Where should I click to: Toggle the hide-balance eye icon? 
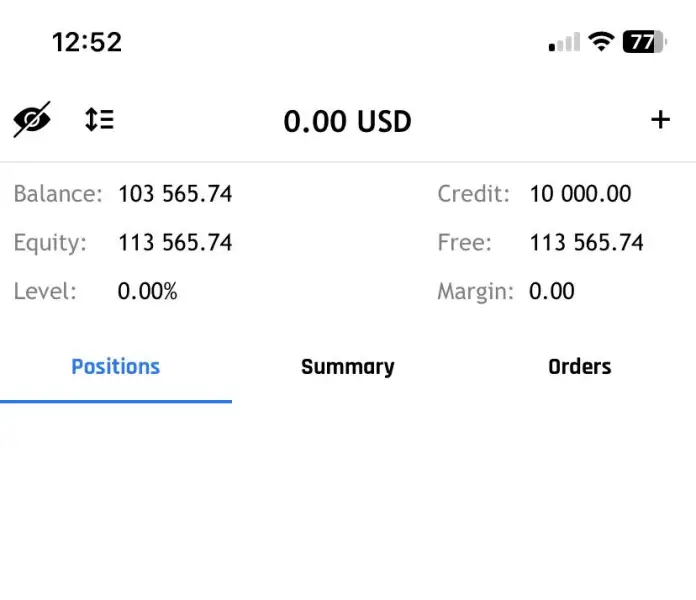(x=32, y=120)
